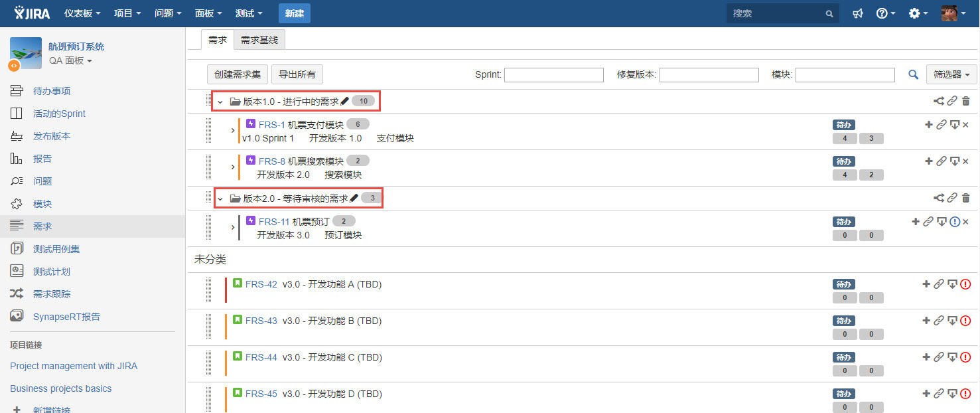The height and width of the screenshot is (413, 980).
Task: Edit 版本2.0 set name with pencil icon
Action: (354, 198)
